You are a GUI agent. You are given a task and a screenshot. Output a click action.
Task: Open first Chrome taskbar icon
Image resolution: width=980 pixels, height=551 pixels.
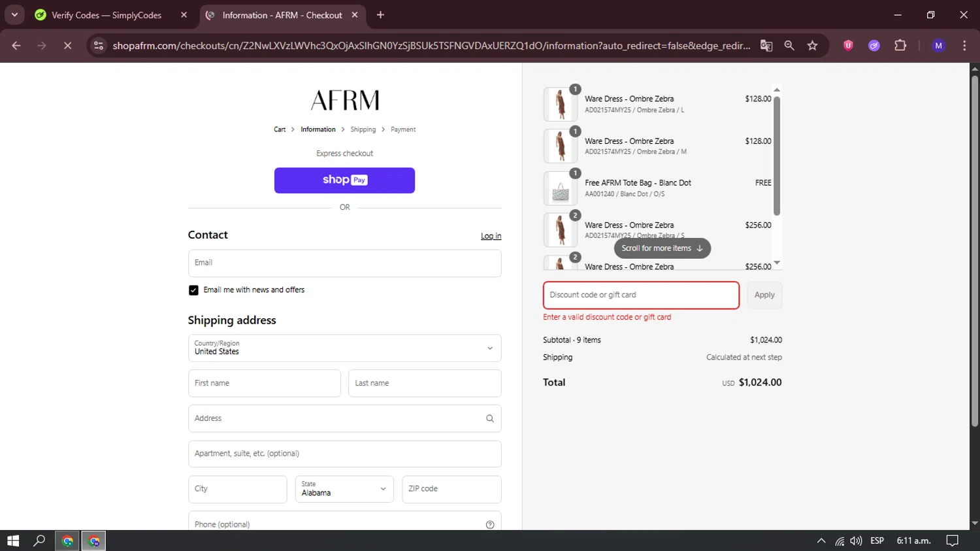point(67,541)
